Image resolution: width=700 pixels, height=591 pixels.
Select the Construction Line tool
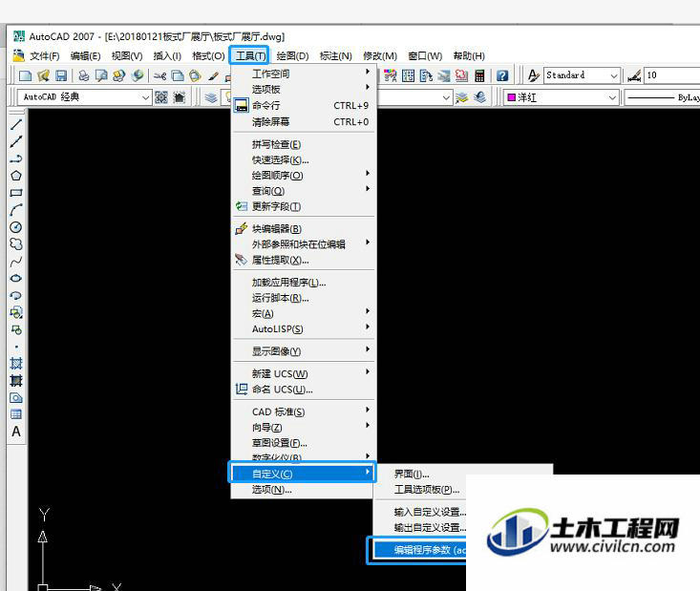pos(16,141)
